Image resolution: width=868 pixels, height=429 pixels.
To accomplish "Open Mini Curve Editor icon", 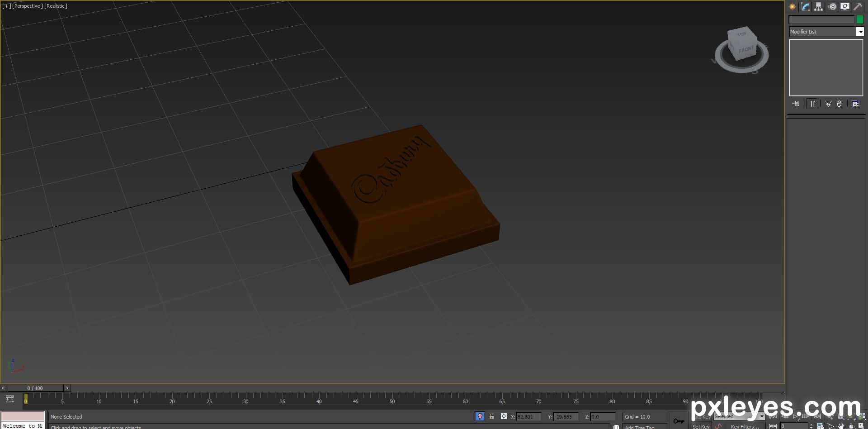I will click(9, 399).
